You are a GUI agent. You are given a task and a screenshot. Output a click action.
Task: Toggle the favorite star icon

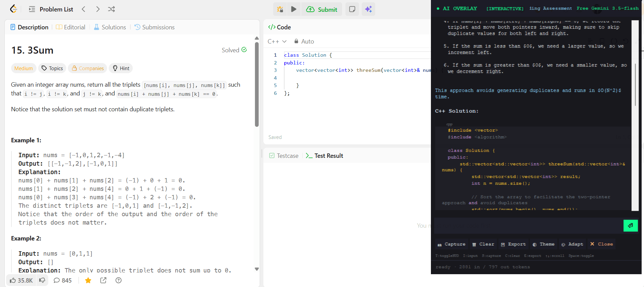[88, 280]
